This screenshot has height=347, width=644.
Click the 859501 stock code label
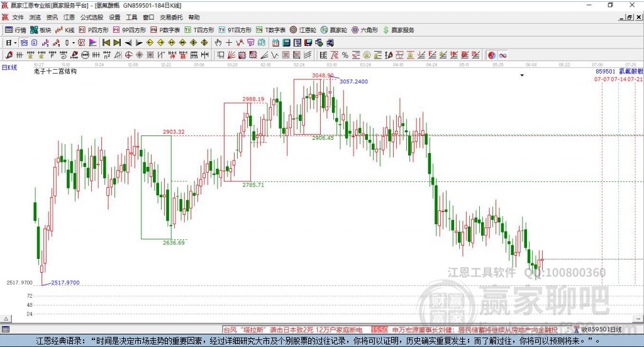click(606, 72)
